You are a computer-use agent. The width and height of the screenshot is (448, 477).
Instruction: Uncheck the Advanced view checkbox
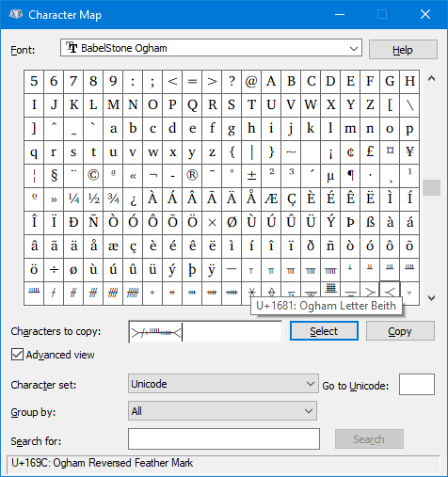17,355
